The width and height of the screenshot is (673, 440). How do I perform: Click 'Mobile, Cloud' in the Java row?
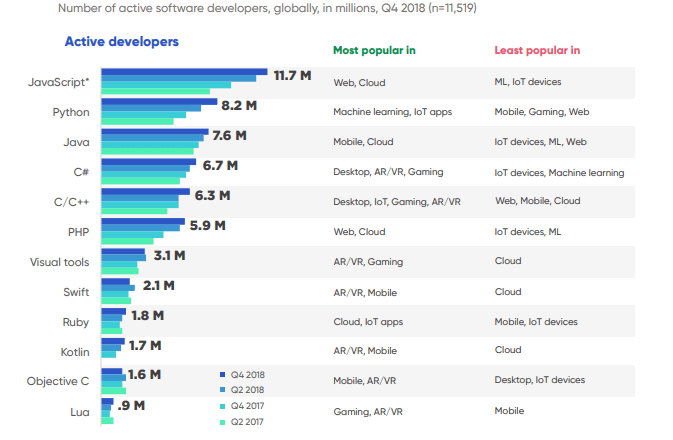click(x=363, y=142)
